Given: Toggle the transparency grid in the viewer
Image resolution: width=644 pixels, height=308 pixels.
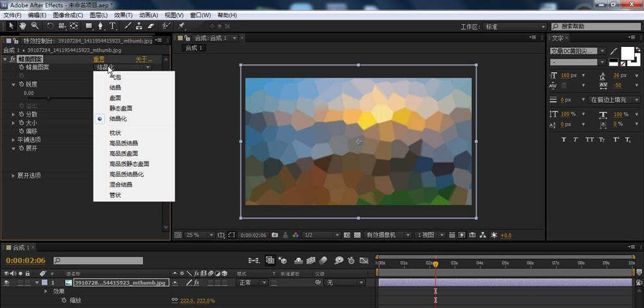Looking at the screenshot, I should [x=357, y=235].
